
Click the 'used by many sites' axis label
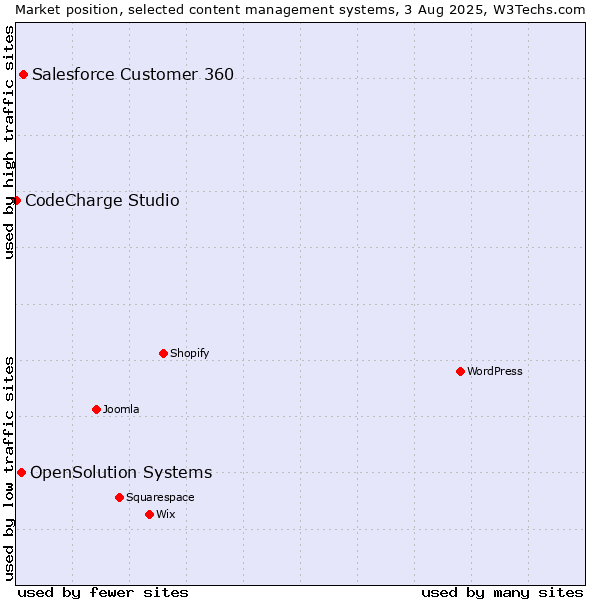click(x=502, y=593)
